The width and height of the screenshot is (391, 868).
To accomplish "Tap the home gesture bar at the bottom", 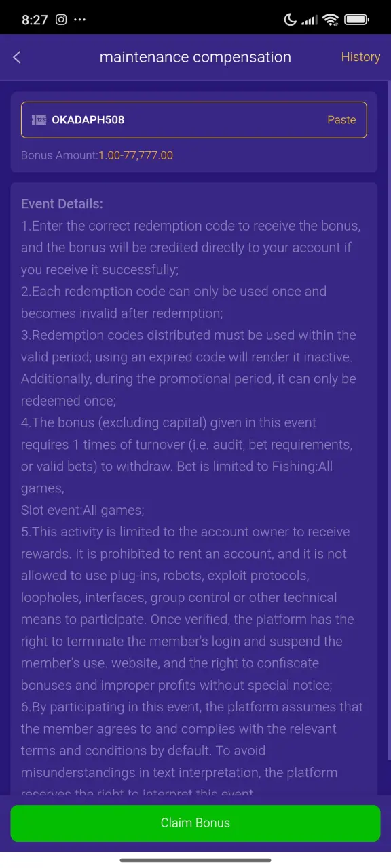I will (195, 860).
